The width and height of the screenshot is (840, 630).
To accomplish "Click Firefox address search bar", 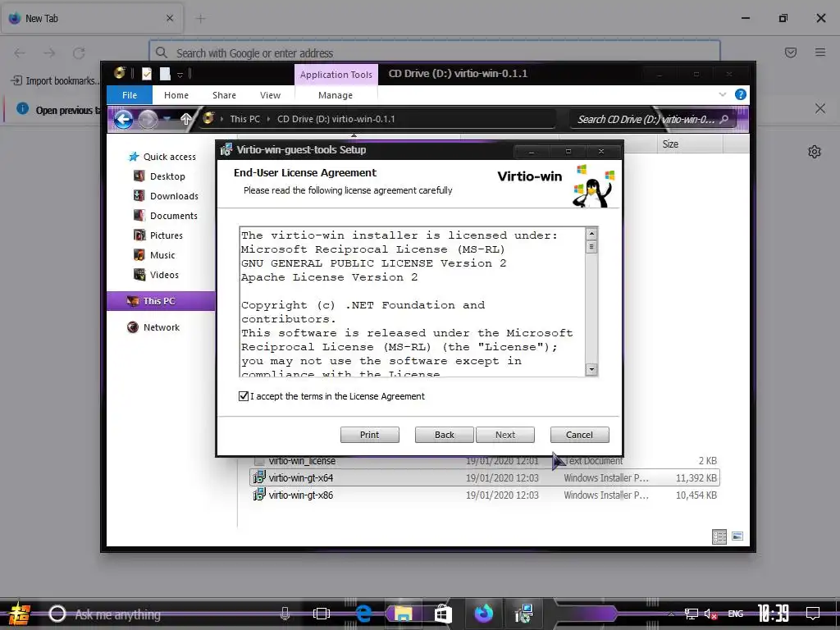I will tap(435, 53).
